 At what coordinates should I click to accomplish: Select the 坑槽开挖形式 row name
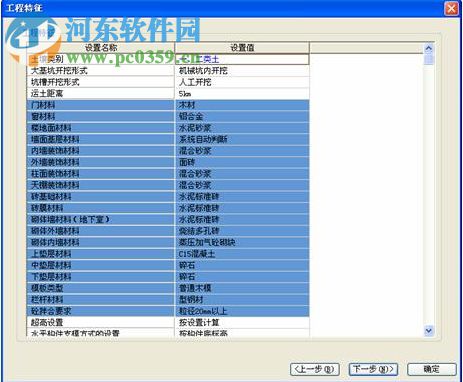coord(101,82)
